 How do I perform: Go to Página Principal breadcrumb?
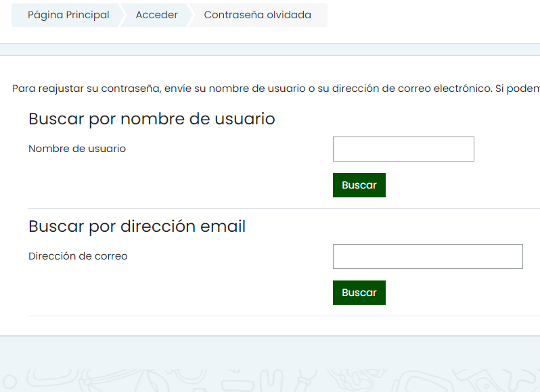68,15
